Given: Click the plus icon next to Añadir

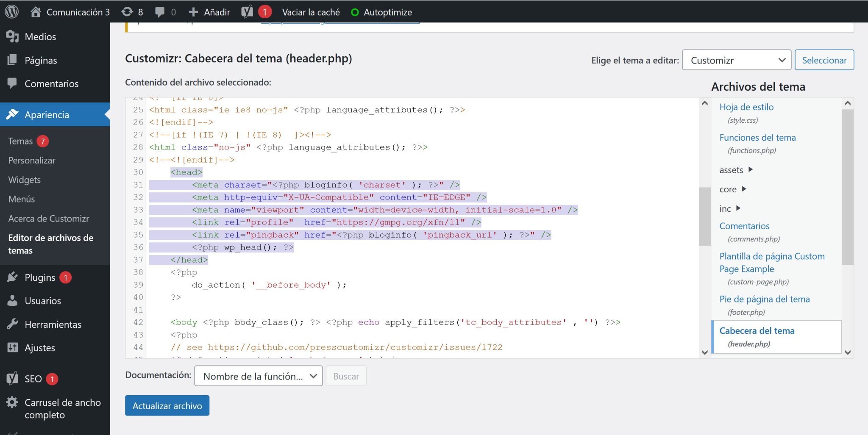Looking at the screenshot, I should click(193, 12).
